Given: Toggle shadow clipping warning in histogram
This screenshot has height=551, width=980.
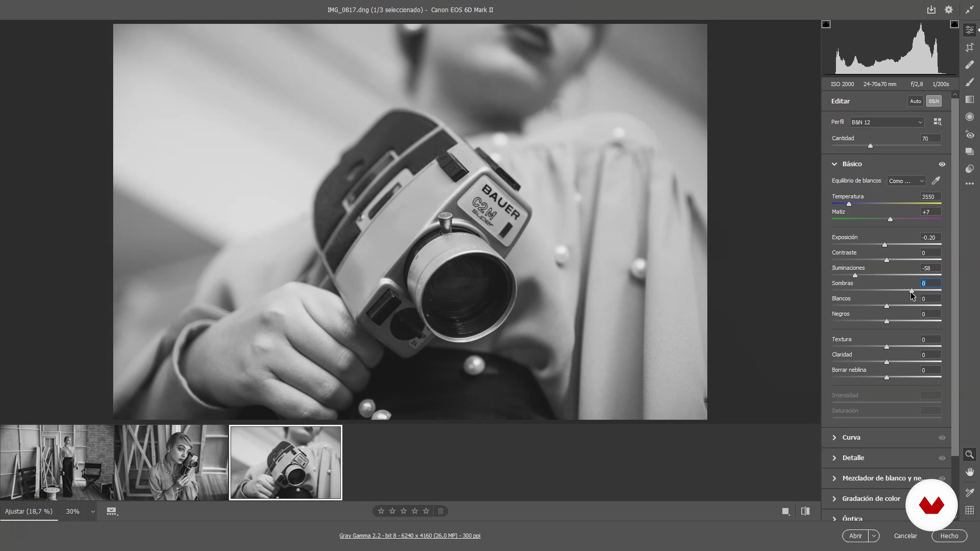Looking at the screenshot, I should [x=826, y=24].
